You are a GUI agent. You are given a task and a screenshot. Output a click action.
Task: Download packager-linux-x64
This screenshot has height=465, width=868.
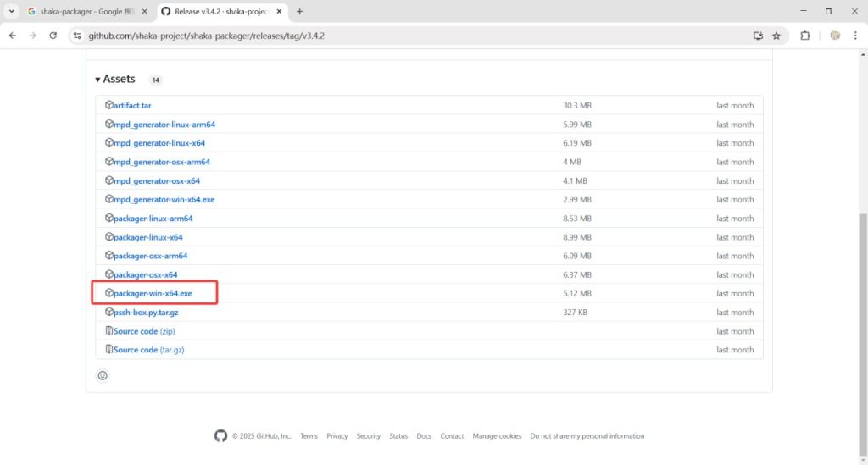click(x=147, y=237)
